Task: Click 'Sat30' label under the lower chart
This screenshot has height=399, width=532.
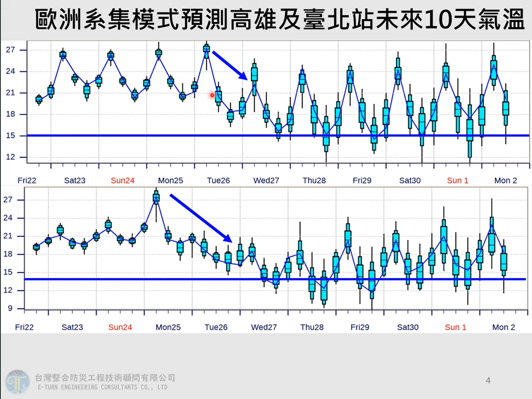Action: pos(408,327)
